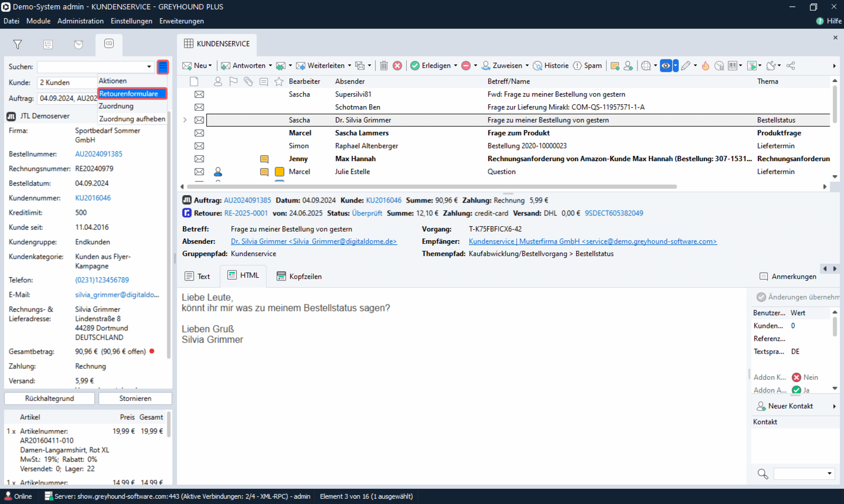Viewport: 844px width, 504px height.
Task: Open the filter funnel sidebar tab
Action: coord(17,44)
